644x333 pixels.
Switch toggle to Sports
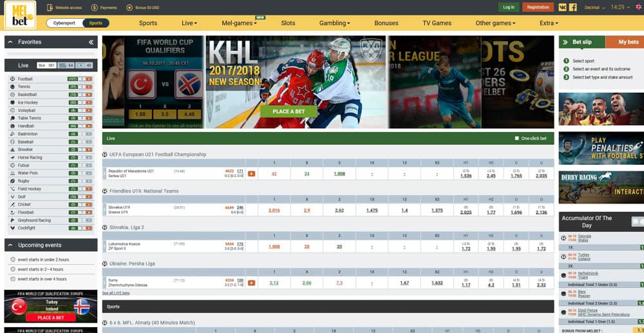point(96,23)
